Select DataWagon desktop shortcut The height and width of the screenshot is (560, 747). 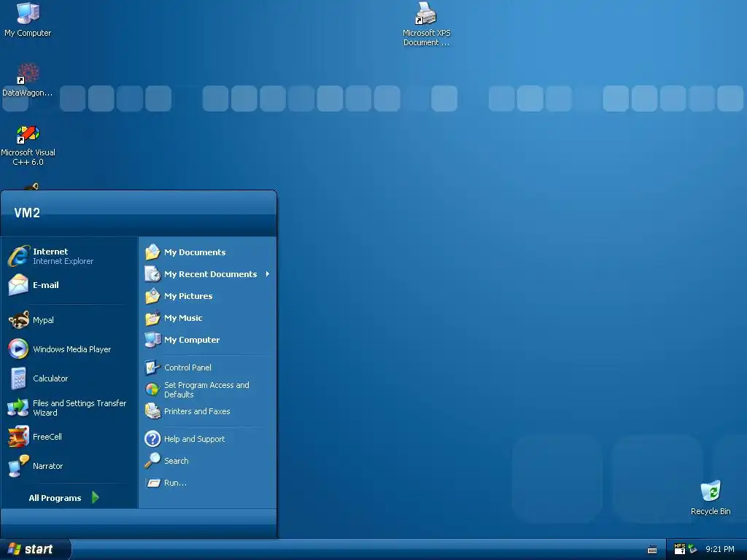click(x=28, y=80)
